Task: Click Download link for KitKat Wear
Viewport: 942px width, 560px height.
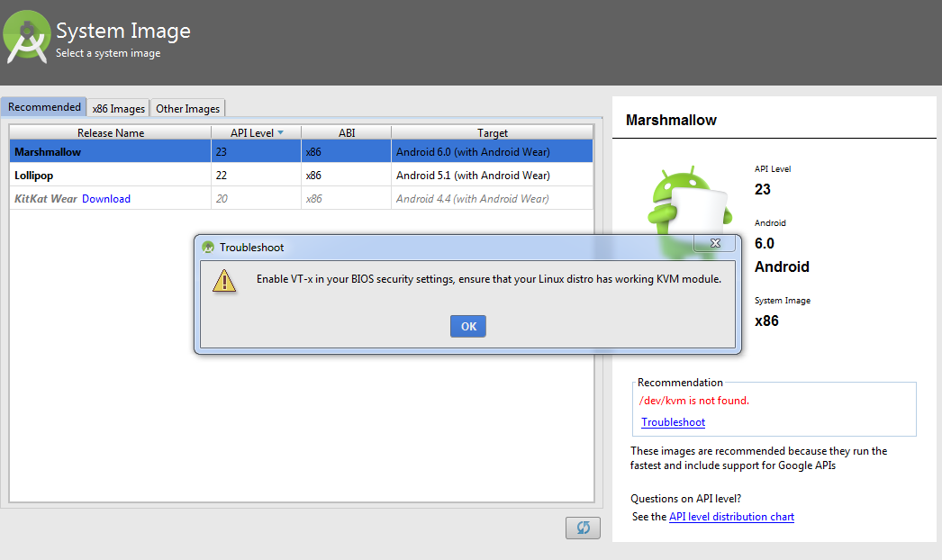Action: click(x=105, y=199)
